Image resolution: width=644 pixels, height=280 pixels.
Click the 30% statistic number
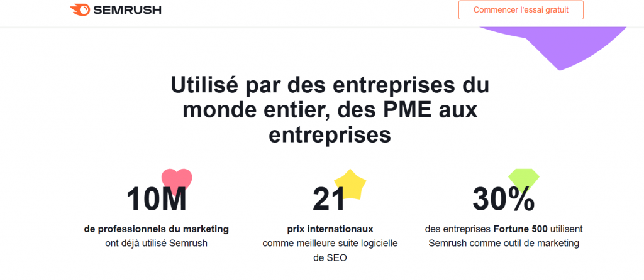[503, 200]
